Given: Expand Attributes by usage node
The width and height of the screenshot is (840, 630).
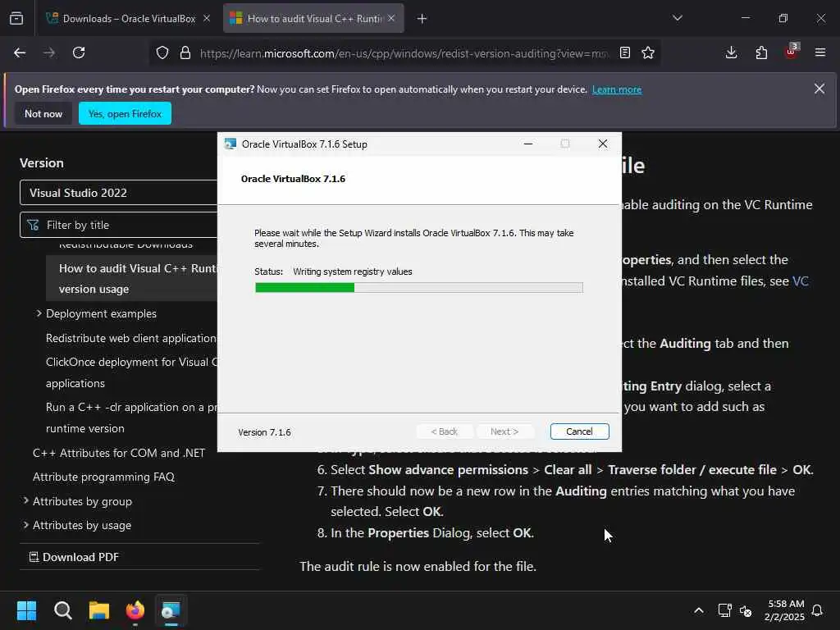Looking at the screenshot, I should click(x=25, y=525).
